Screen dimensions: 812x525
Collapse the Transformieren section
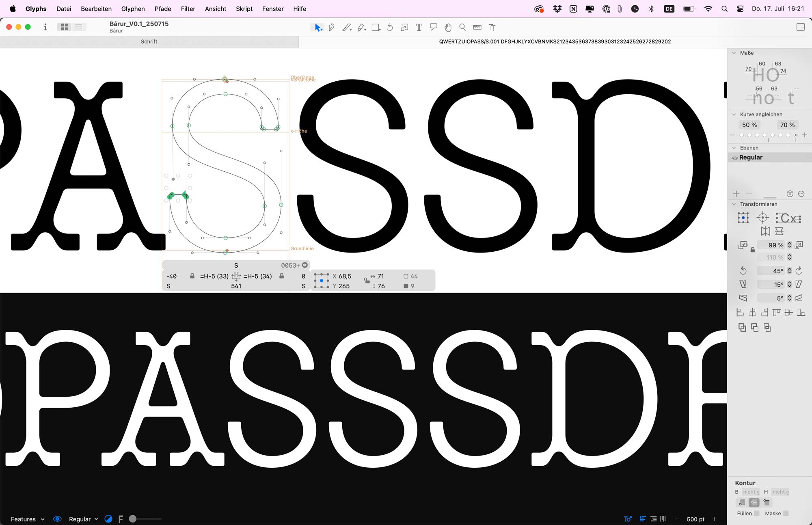[734, 204]
